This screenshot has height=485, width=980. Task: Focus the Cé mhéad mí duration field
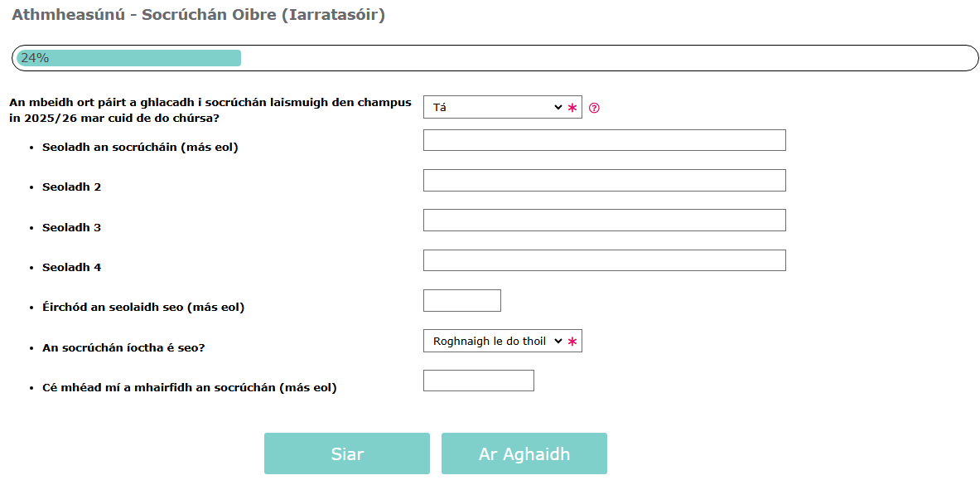click(479, 381)
